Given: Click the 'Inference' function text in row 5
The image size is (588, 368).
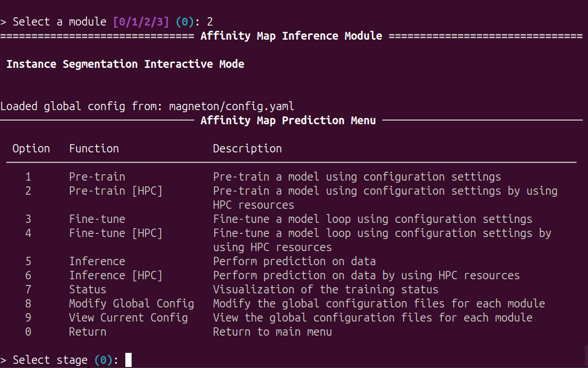Looking at the screenshot, I should pos(97,262).
